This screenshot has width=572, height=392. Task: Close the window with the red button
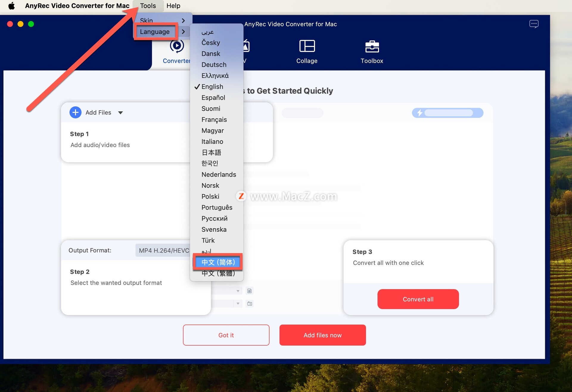click(x=10, y=24)
